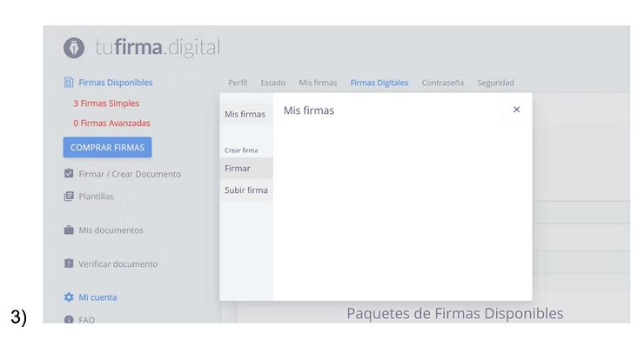Click the tufirma.digital pen logo icon
This screenshot has width=644, height=353.
pyautogui.click(x=74, y=48)
